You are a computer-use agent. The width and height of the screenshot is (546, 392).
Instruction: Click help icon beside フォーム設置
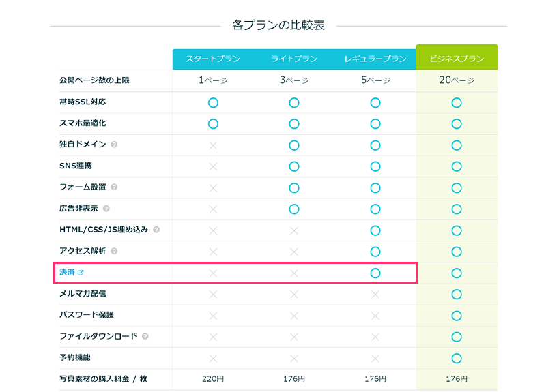(x=114, y=187)
